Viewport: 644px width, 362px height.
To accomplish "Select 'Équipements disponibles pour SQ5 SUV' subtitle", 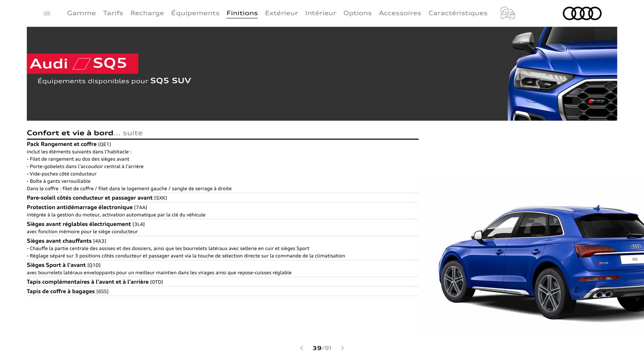I will click(x=114, y=81).
